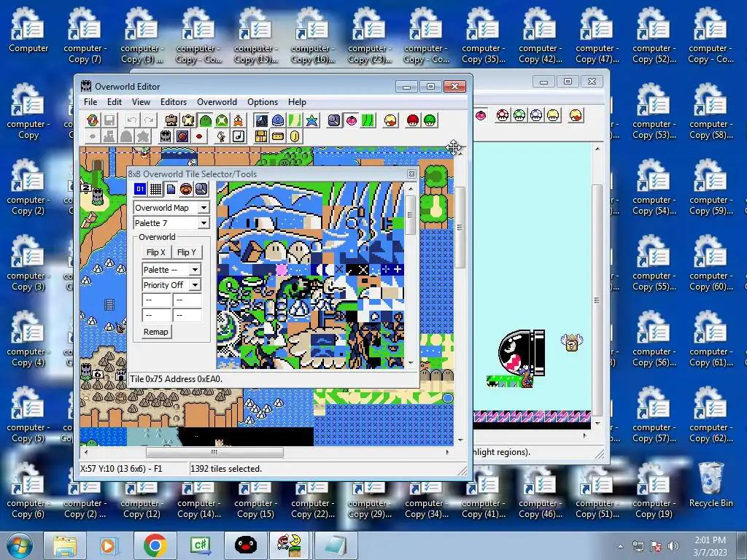Open the Overworld menu
Image resolution: width=747 pixels, height=560 pixels.
click(x=217, y=102)
